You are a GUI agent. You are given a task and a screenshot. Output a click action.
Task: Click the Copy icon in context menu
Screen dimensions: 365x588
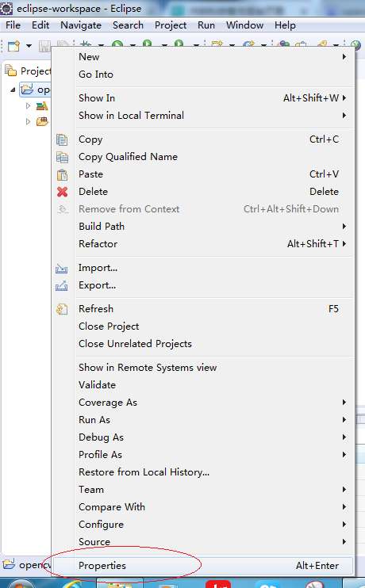click(x=62, y=139)
